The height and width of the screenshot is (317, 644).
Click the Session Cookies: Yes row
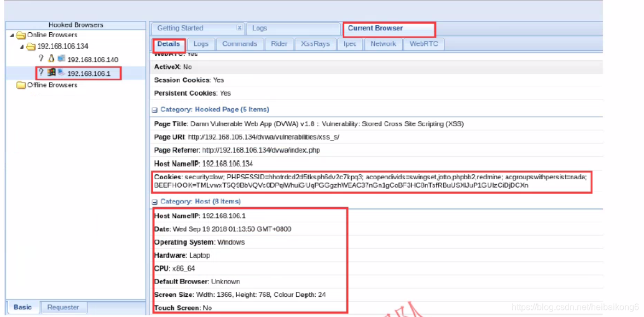click(x=376, y=80)
